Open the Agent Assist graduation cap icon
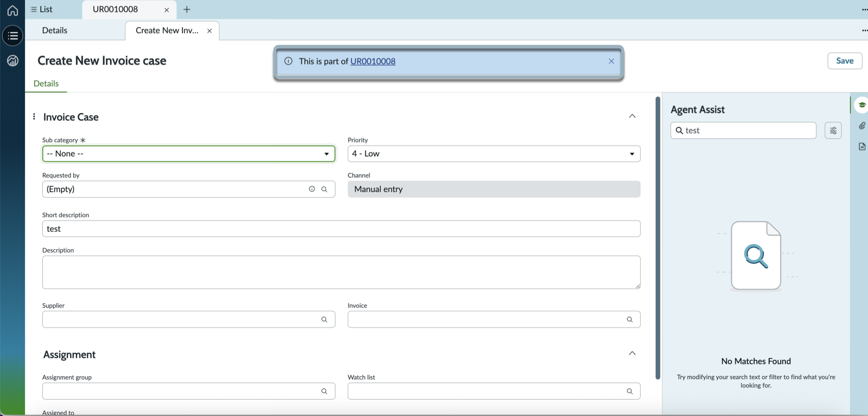Image resolution: width=868 pixels, height=416 pixels. [861, 105]
